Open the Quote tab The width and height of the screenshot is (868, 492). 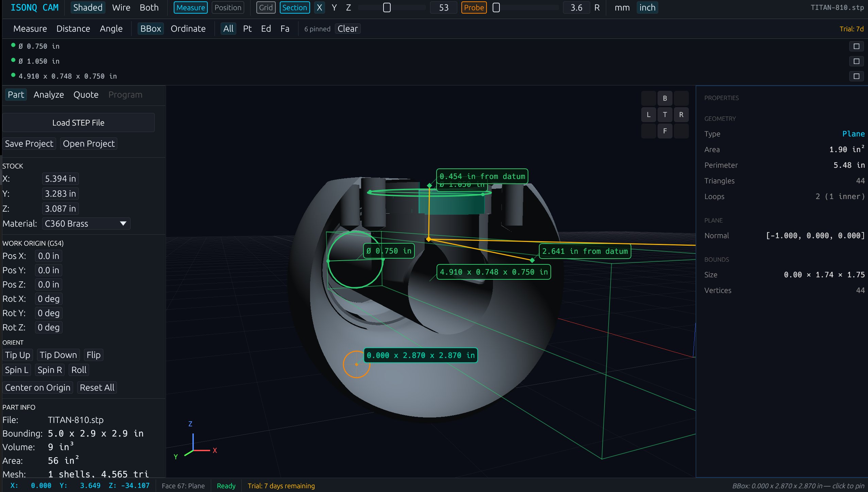point(86,95)
